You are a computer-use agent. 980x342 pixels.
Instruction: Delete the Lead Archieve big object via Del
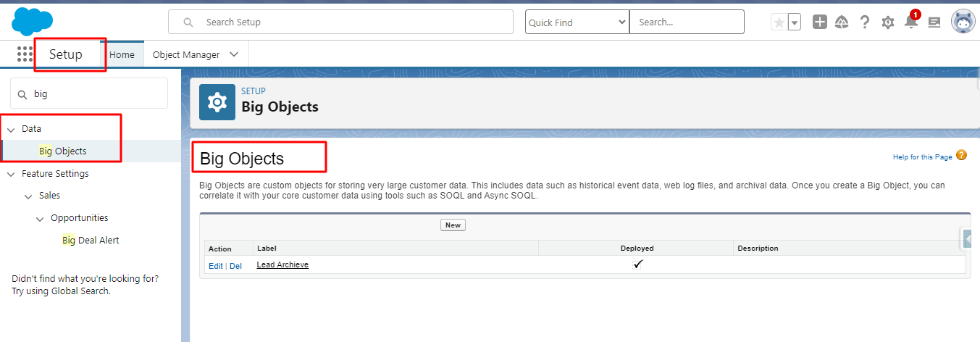[236, 266]
